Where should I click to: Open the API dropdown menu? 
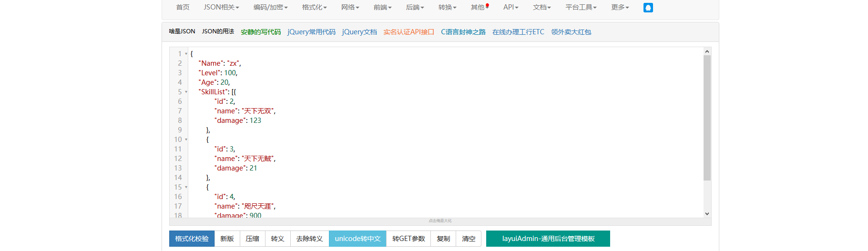coord(511,7)
